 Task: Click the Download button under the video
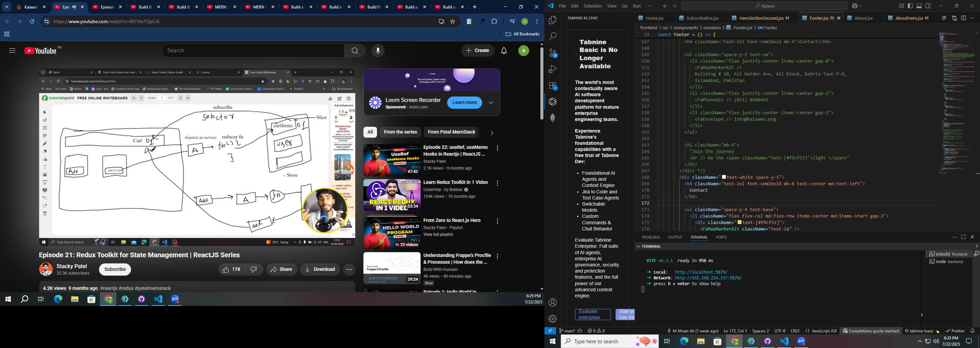tap(320, 269)
